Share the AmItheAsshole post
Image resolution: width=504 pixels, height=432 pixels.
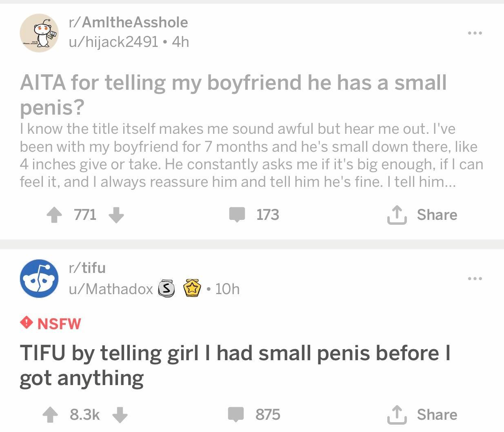coord(422,215)
